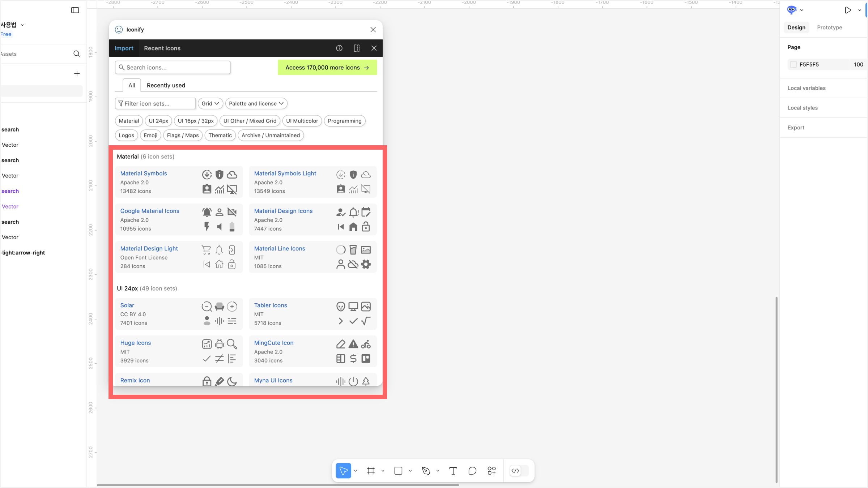
Task: Filter by Programming chip
Action: click(x=345, y=121)
